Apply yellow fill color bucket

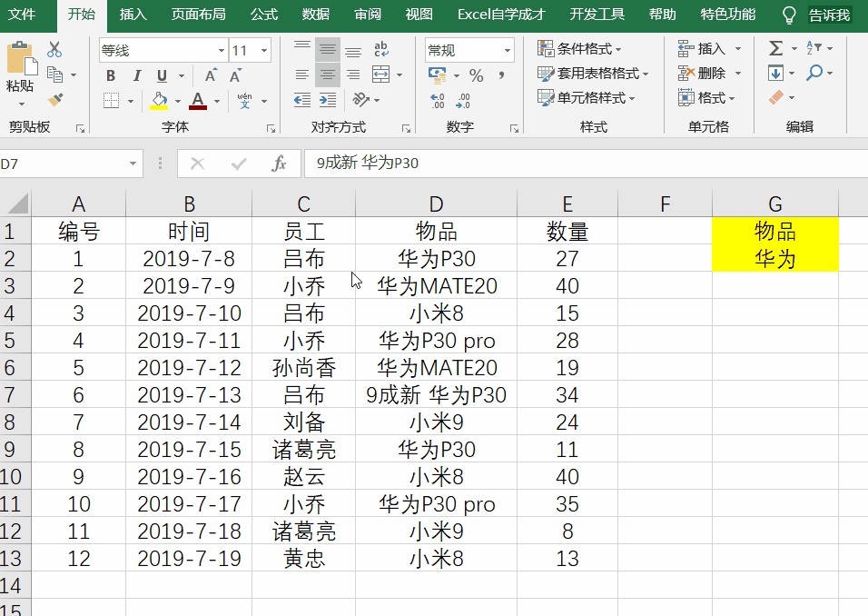point(160,100)
